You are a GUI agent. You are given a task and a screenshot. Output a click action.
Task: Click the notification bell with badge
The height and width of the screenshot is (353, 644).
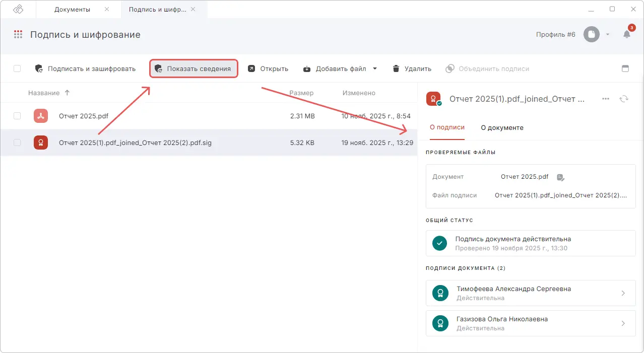[626, 34]
